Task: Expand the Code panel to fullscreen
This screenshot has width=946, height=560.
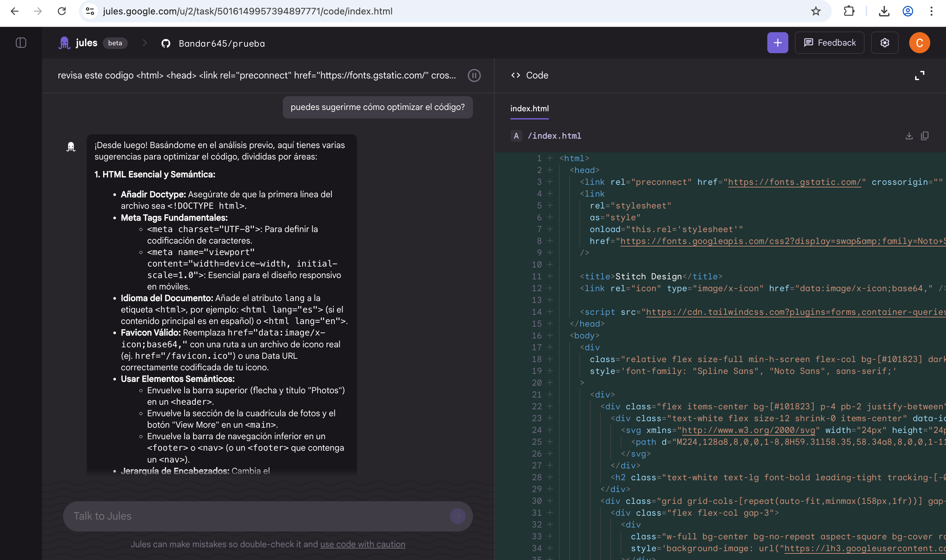Action: (920, 75)
